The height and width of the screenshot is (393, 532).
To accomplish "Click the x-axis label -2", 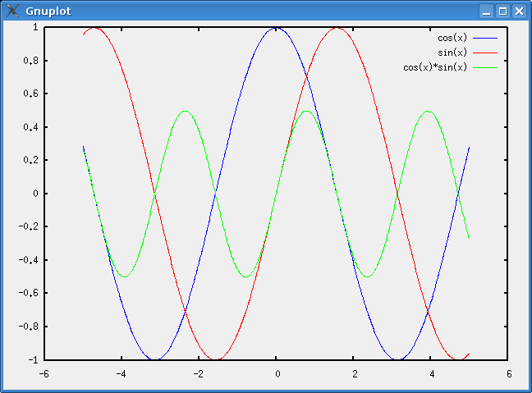I will 199,374.
